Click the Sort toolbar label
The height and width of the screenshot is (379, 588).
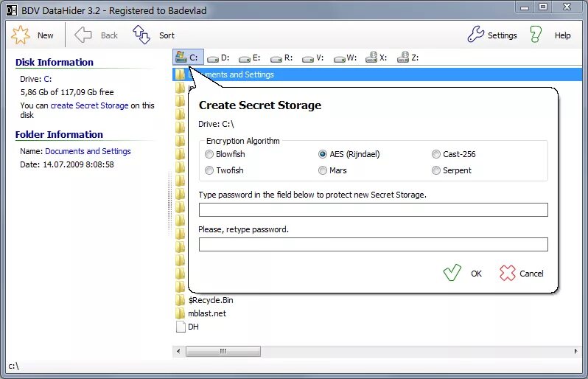[167, 35]
